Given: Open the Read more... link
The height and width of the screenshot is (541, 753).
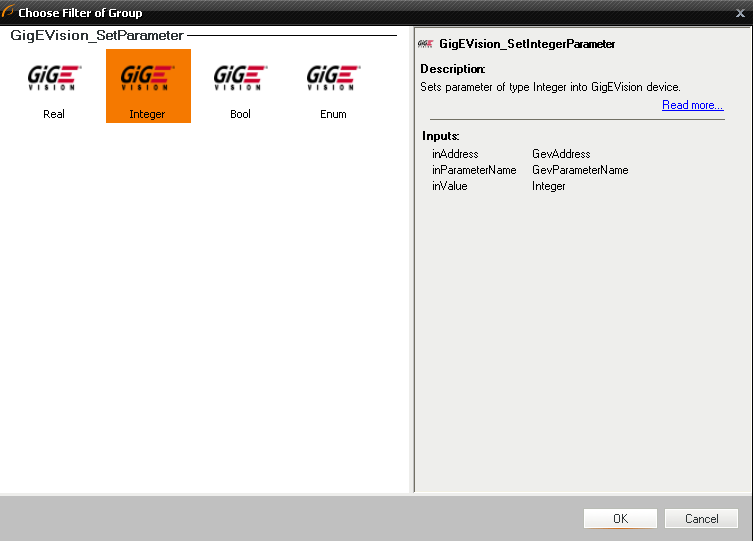Looking at the screenshot, I should 692,105.
